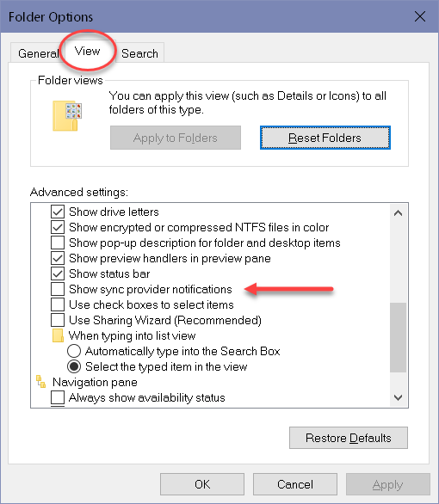Image resolution: width=439 pixels, height=504 pixels.
Task: Check Use check boxes to select items
Action: pyautogui.click(x=58, y=304)
